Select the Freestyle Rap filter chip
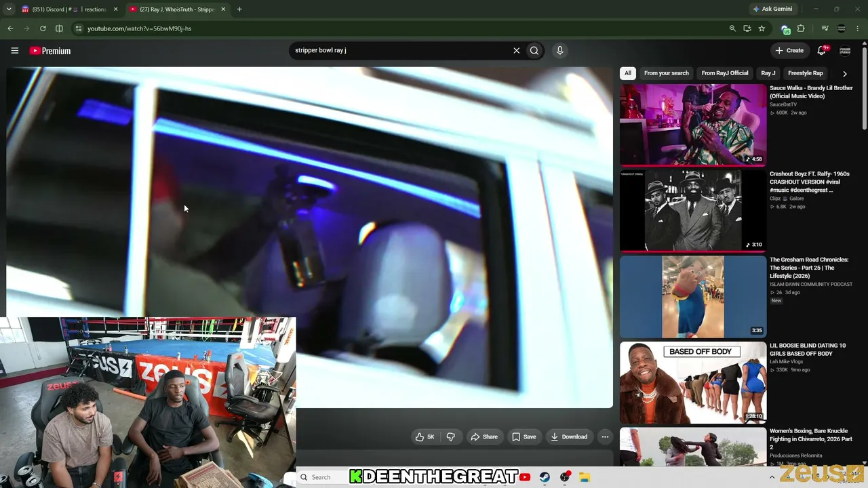The width and height of the screenshot is (868, 488). coord(806,73)
